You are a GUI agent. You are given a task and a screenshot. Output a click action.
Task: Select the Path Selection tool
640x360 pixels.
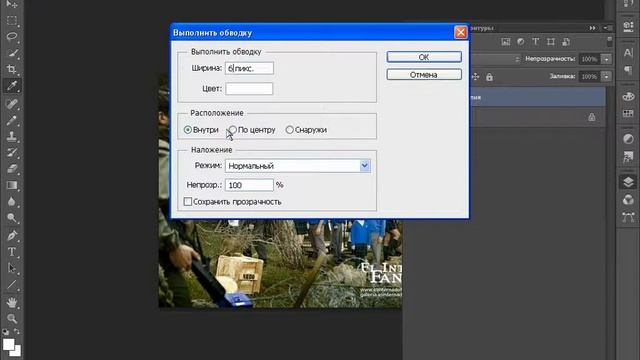pos(12,268)
